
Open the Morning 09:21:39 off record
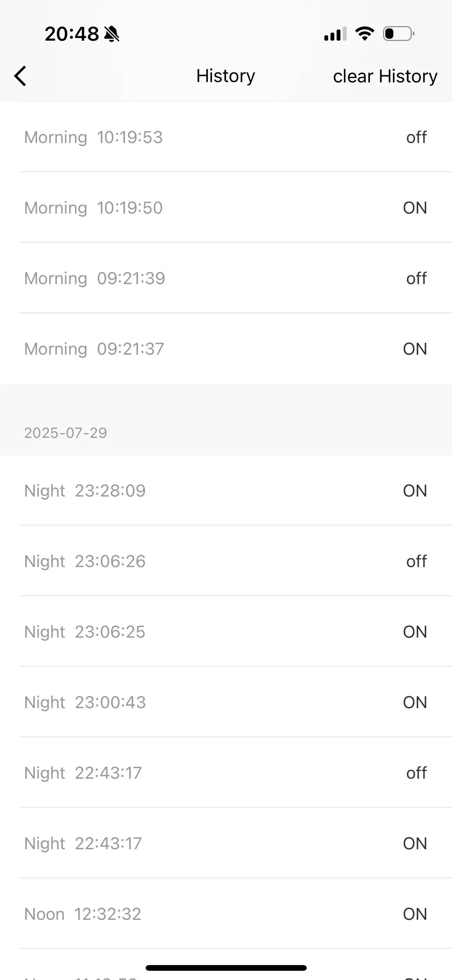pyautogui.click(x=226, y=278)
